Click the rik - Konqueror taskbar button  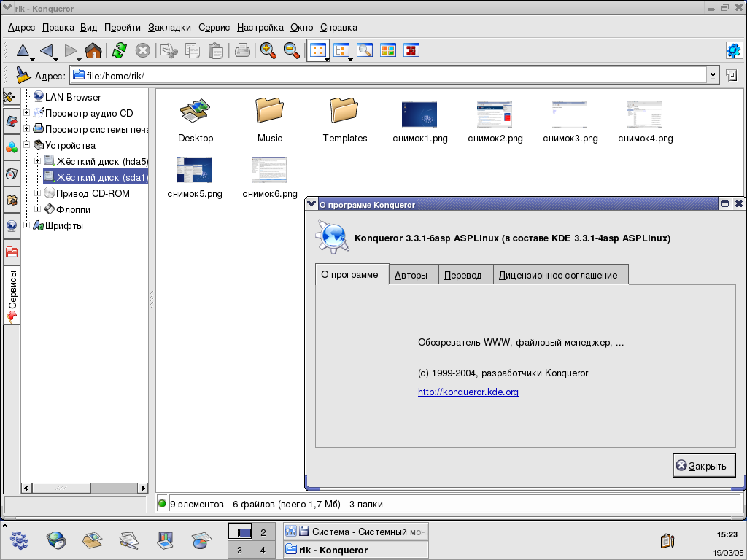[x=356, y=550]
